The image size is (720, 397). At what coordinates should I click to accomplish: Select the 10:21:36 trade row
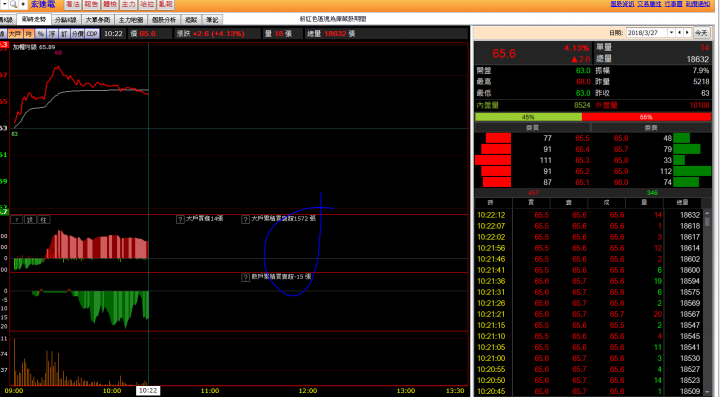coord(589,281)
